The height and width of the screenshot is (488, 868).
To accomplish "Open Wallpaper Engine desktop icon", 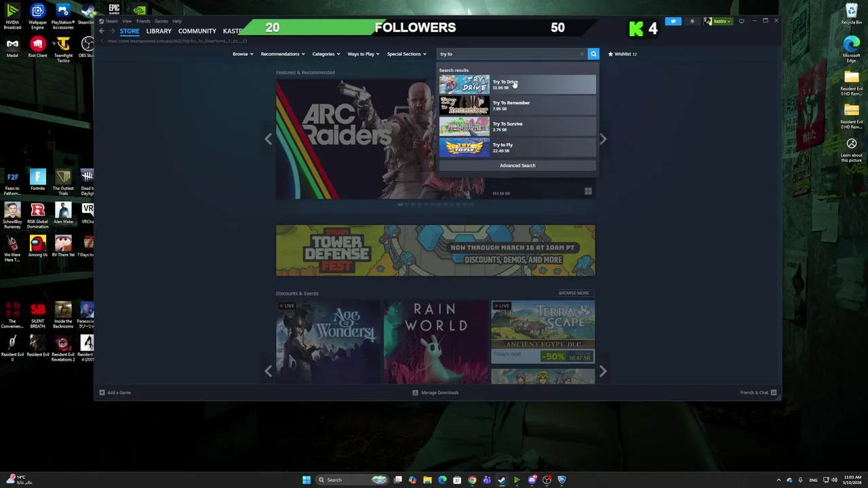I will click(x=37, y=17).
